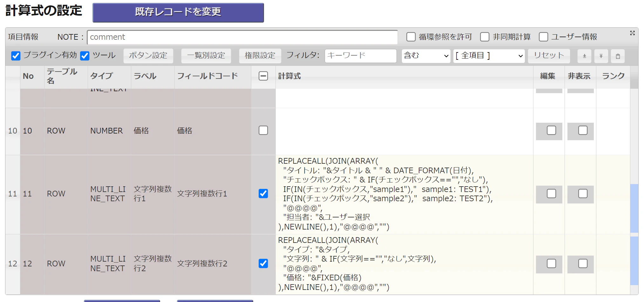Click the リセット button
Image resolution: width=644 pixels, height=302 pixels.
coord(549,56)
